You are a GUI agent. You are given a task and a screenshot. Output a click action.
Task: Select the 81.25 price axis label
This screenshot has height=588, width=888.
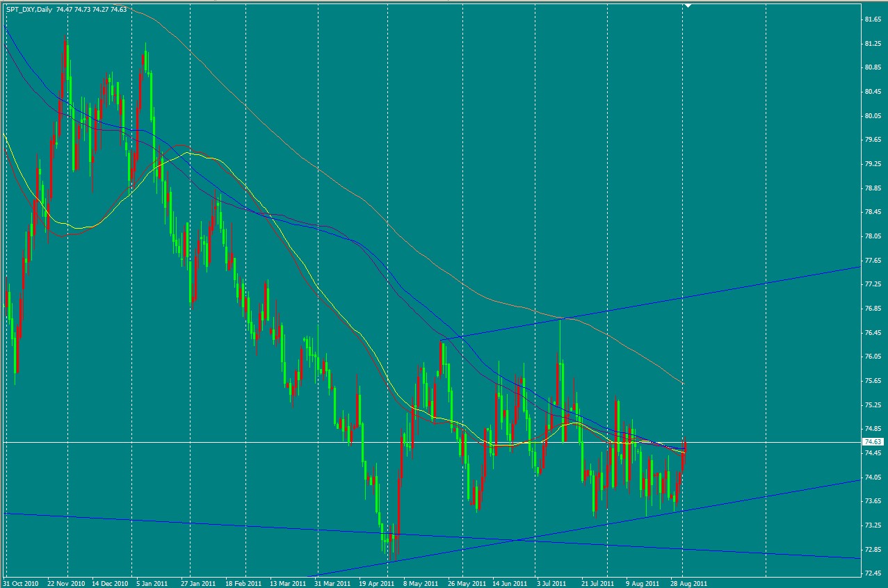(x=873, y=44)
